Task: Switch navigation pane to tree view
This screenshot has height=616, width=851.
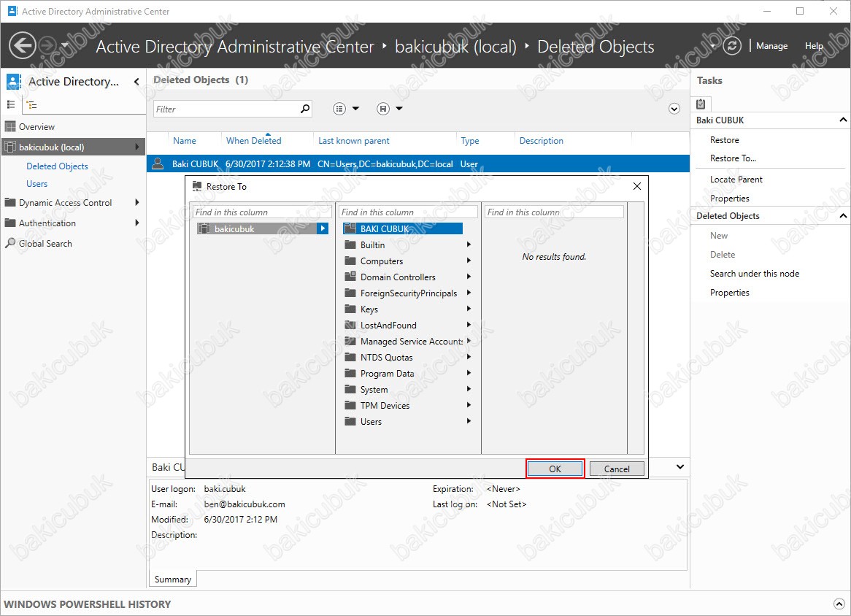Action: coord(32,105)
